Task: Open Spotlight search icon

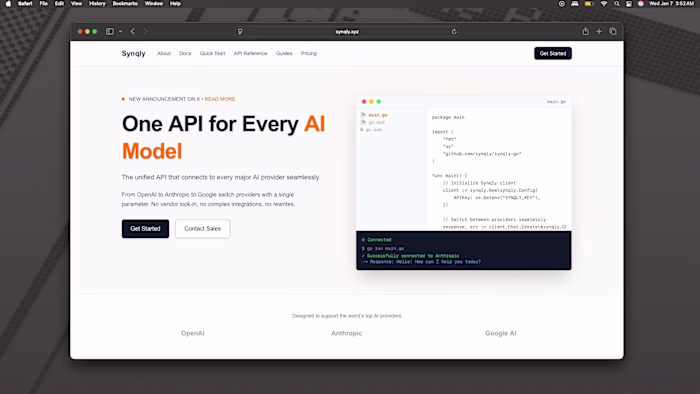Action: point(617,4)
